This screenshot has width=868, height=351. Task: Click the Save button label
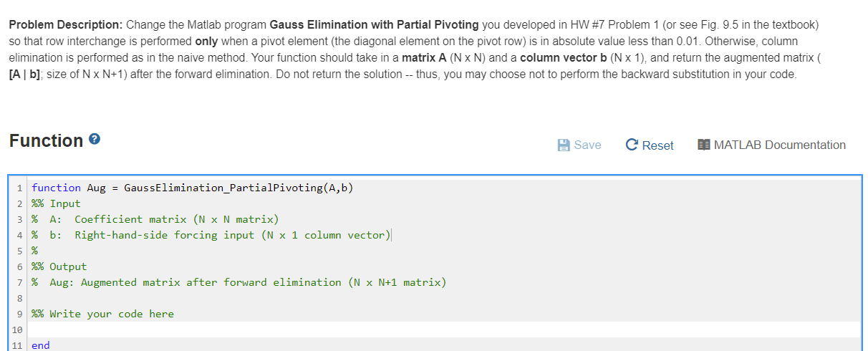coord(587,145)
